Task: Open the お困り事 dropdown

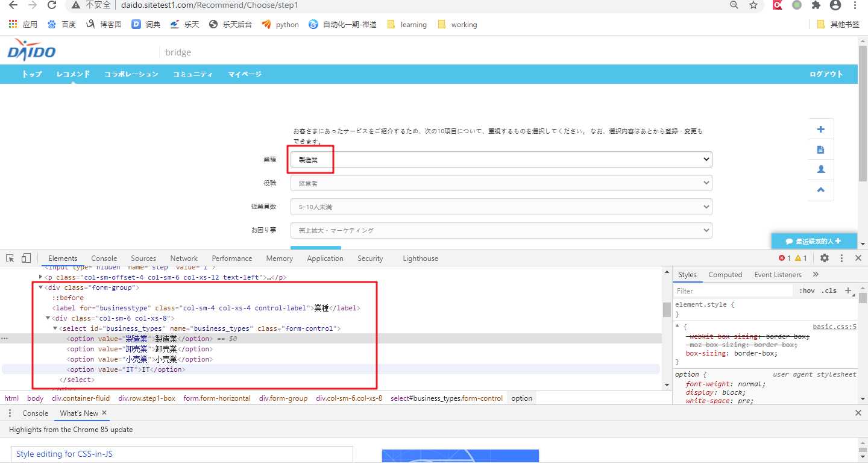Action: 501,230
